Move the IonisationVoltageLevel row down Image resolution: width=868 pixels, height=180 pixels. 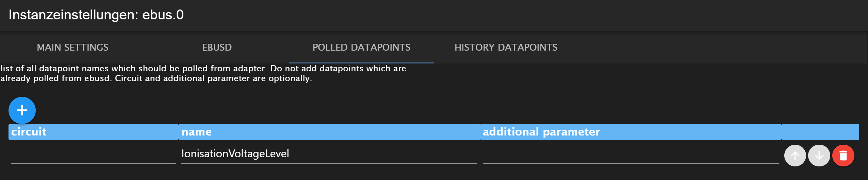point(819,156)
